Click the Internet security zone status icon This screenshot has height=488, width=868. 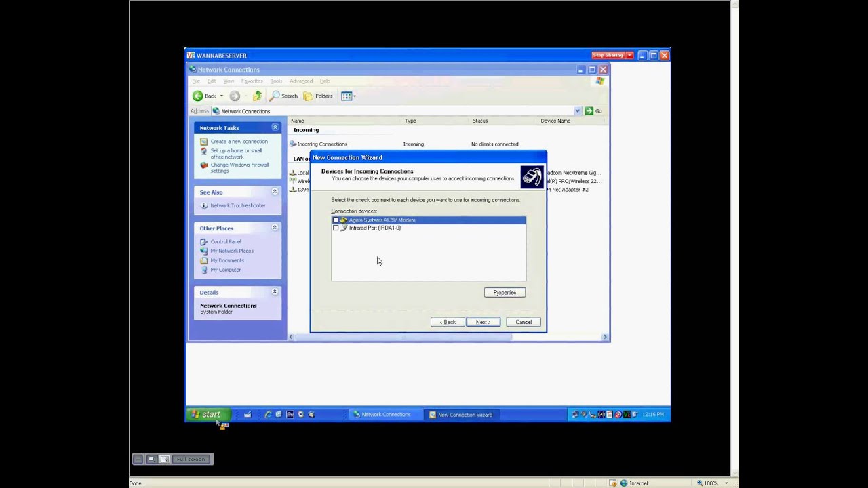[x=624, y=483]
